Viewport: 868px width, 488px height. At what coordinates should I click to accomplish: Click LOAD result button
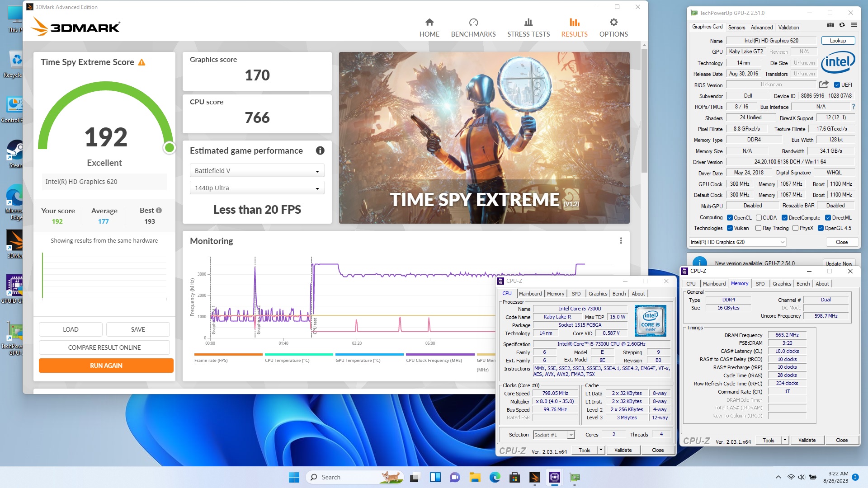point(71,329)
